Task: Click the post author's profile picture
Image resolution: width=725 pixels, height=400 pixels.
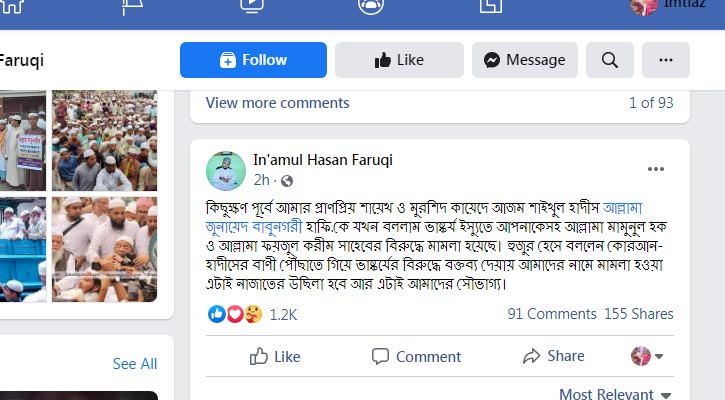Action: [226, 171]
